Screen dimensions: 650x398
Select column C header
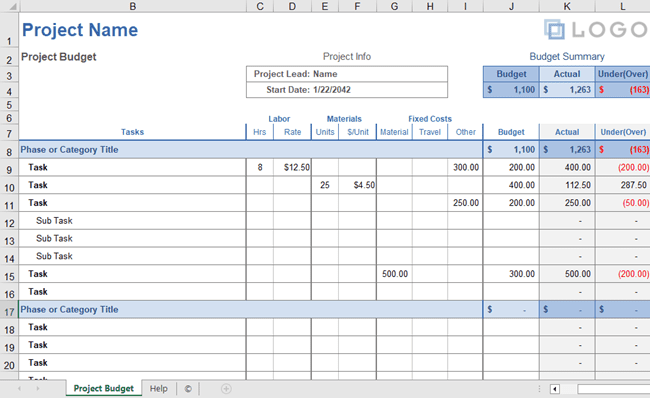click(x=260, y=6)
